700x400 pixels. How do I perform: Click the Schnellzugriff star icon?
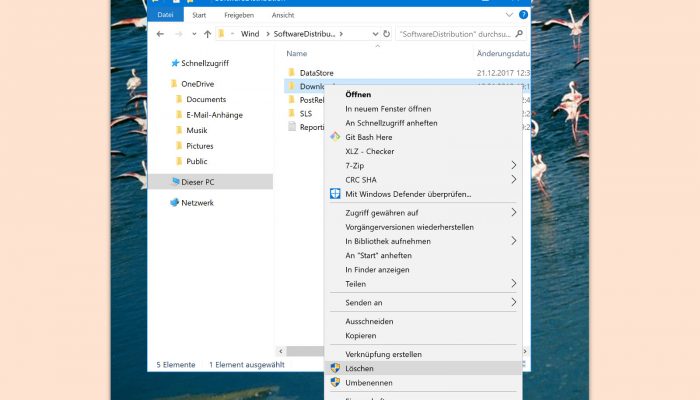coord(175,63)
